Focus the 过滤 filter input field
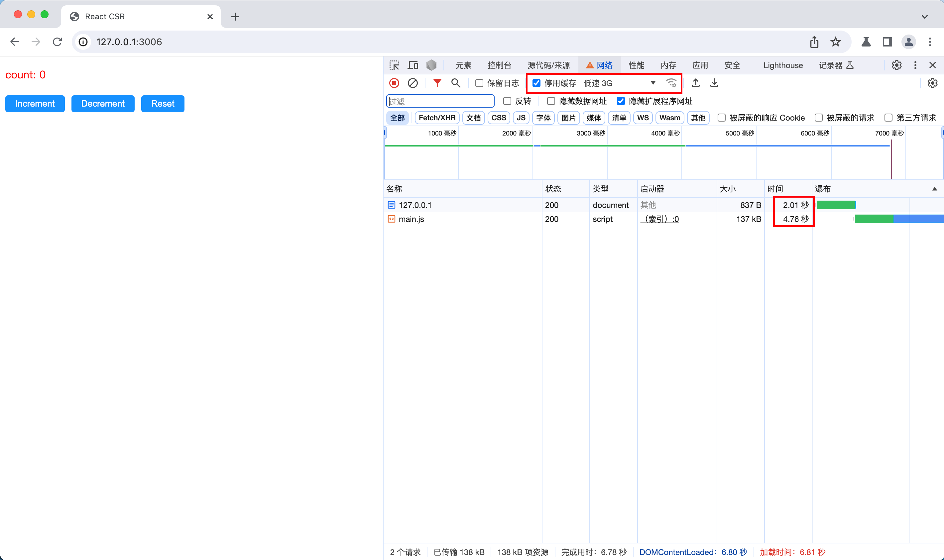The height and width of the screenshot is (560, 944). [440, 101]
